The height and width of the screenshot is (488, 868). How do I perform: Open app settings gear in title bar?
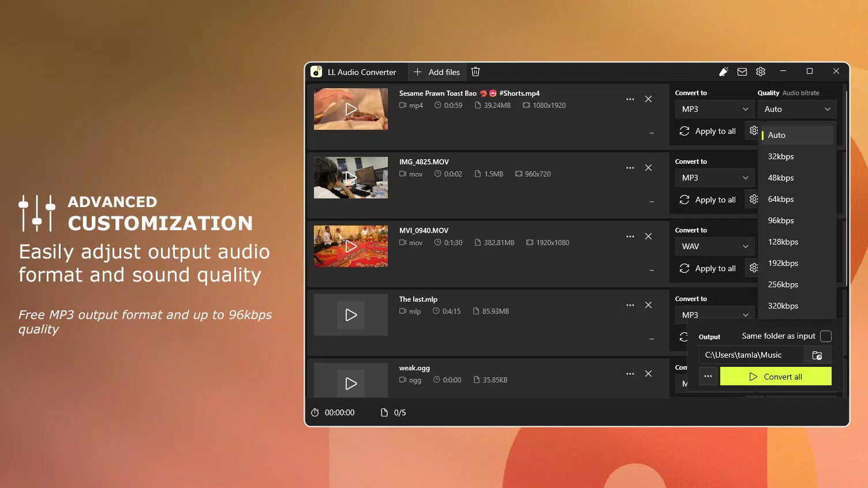pos(761,72)
